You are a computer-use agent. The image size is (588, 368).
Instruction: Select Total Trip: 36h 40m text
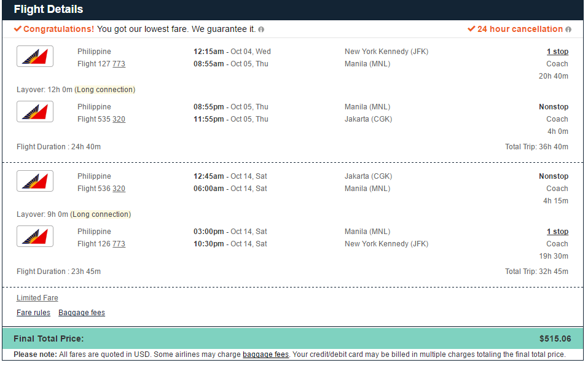536,147
